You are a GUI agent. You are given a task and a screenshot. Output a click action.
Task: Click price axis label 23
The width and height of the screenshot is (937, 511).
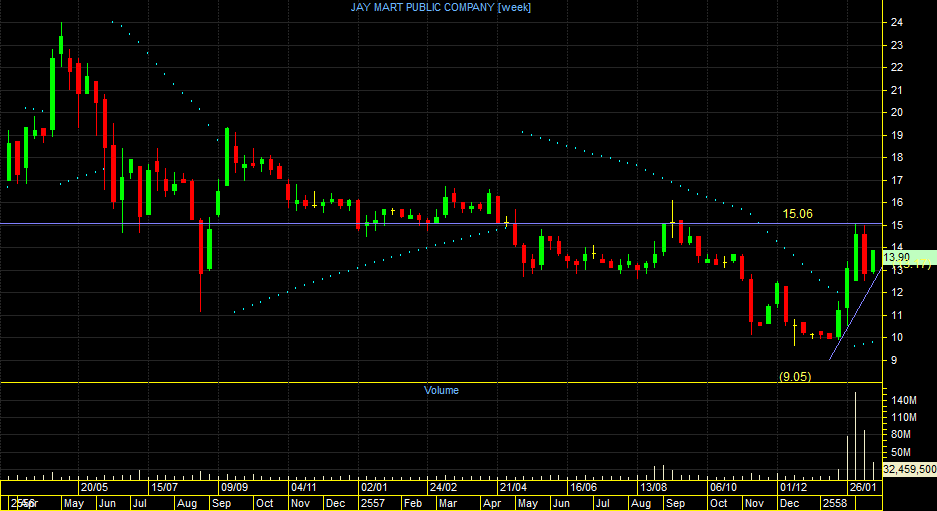pyautogui.click(x=896, y=45)
